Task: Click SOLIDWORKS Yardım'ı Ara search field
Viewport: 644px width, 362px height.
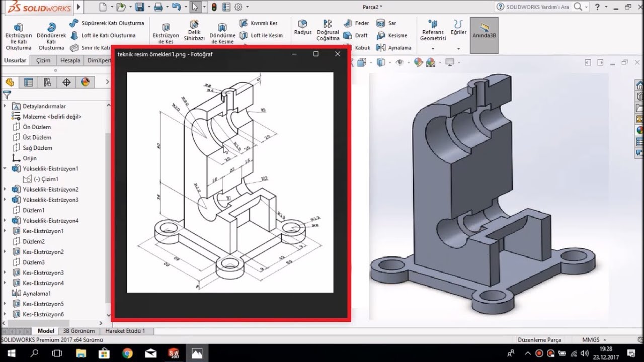Action: [537, 7]
